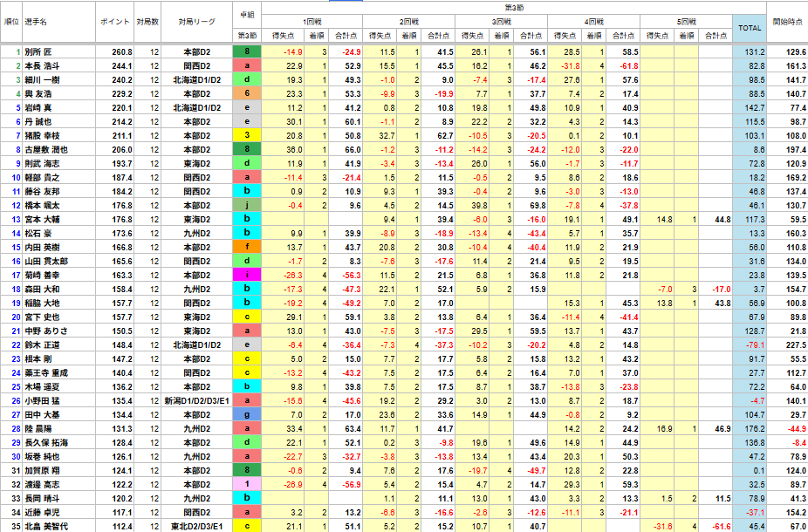Image resolution: width=808 pixels, height=532 pixels.
Task: Click the 3回戦 header cell
Action: pos(501,22)
